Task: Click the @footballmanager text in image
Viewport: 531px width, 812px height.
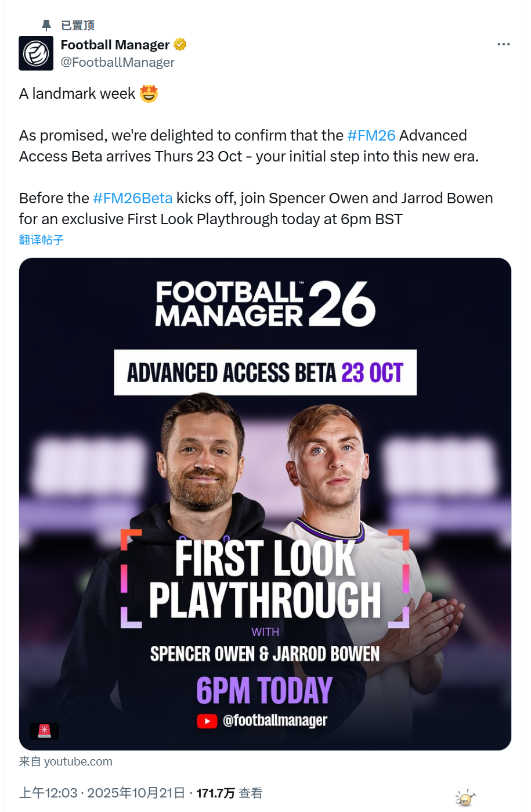Action: point(275,721)
